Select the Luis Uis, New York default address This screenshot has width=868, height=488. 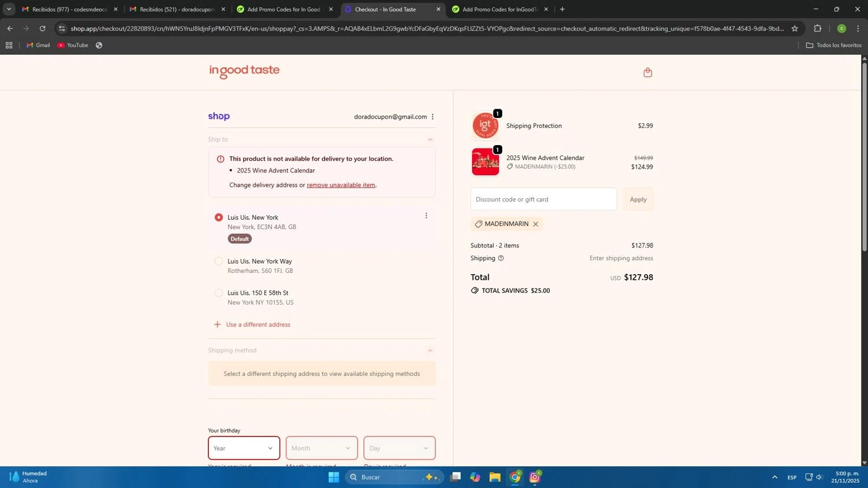click(x=219, y=217)
